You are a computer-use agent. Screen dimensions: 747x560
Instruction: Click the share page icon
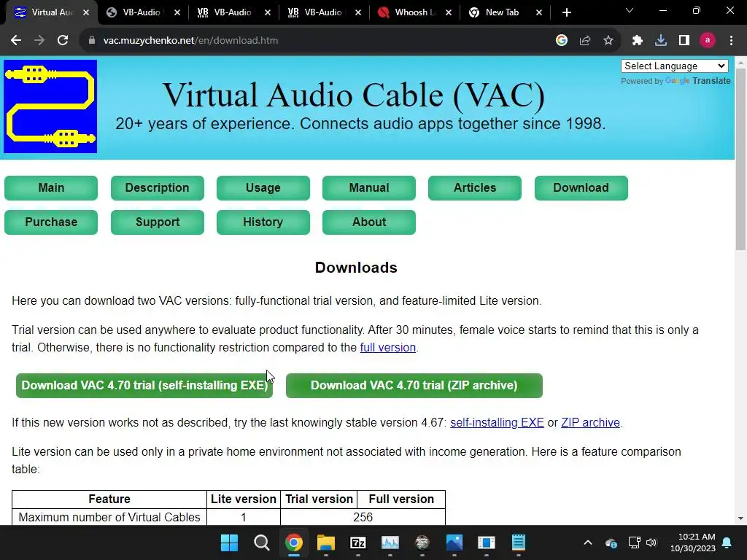click(585, 41)
